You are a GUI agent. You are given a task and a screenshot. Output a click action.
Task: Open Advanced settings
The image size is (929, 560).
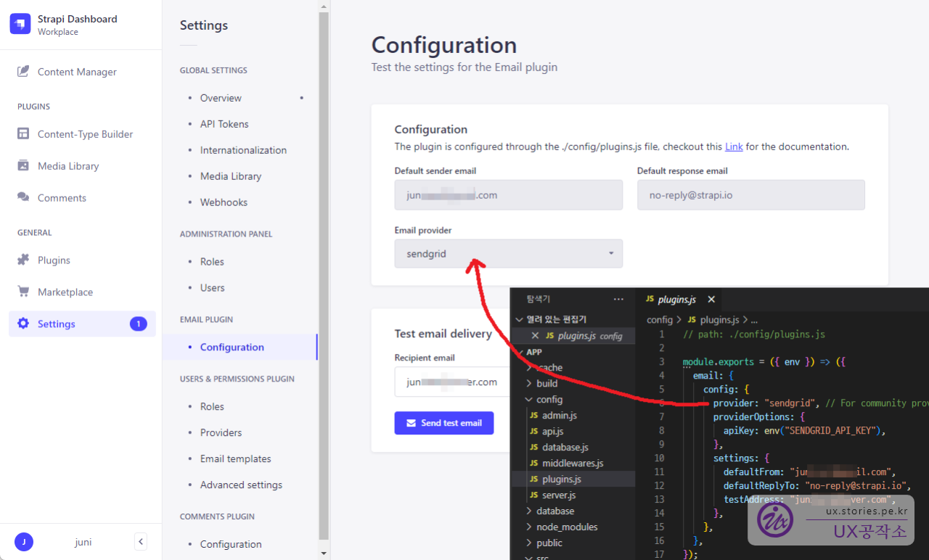pyautogui.click(x=240, y=485)
